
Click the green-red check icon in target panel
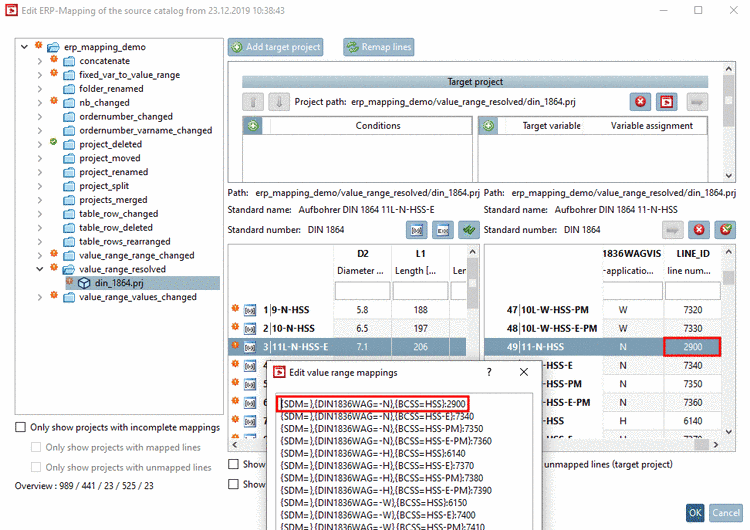click(x=725, y=230)
